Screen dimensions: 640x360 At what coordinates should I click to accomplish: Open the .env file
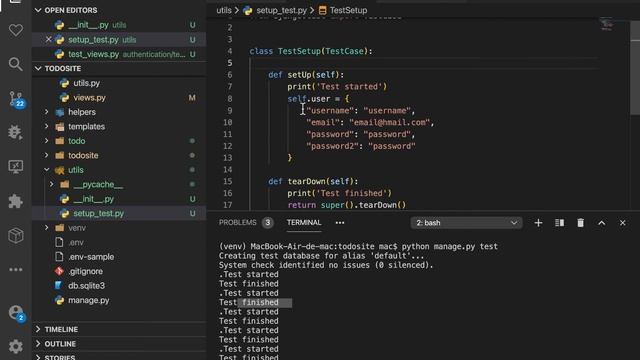click(76, 242)
